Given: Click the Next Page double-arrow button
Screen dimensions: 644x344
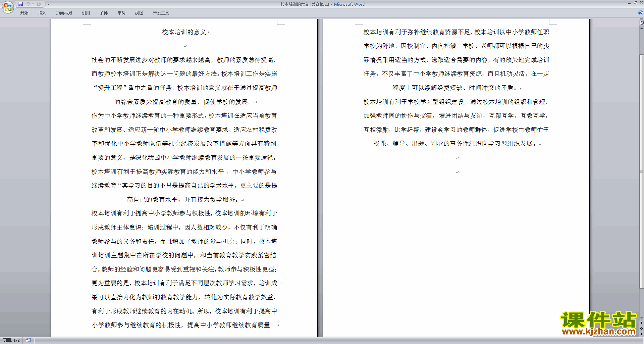Looking at the screenshot, I should click(641, 334).
